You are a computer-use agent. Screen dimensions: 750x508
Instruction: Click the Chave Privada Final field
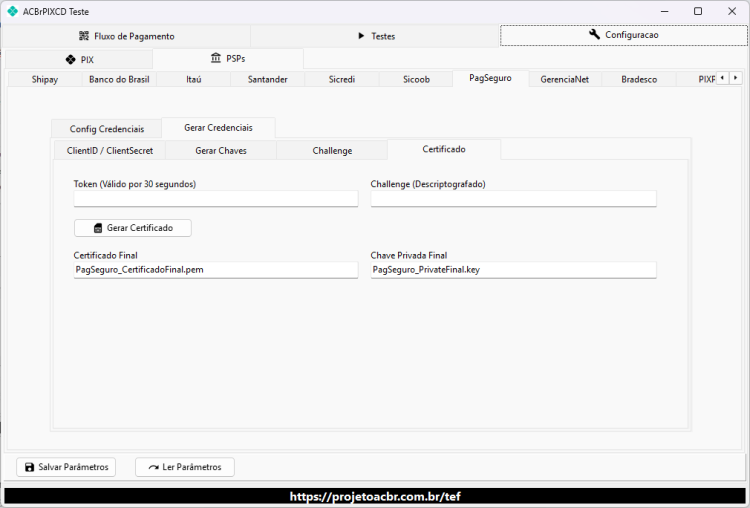513,270
